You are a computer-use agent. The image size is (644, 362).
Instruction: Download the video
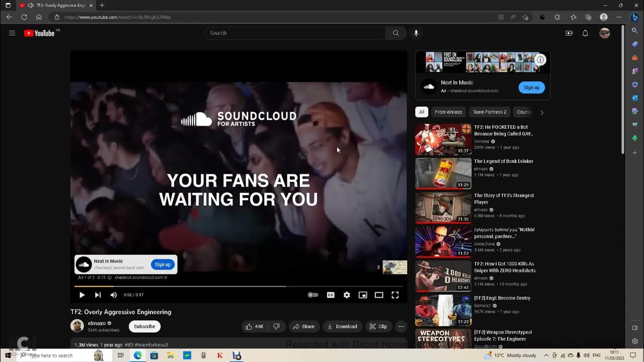(342, 326)
